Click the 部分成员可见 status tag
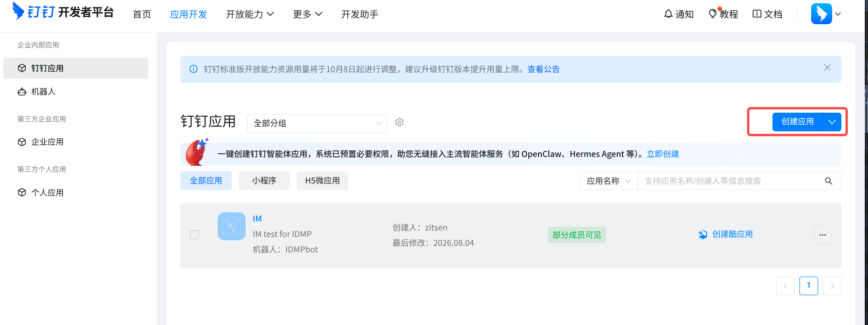The width and height of the screenshot is (868, 325). (577, 235)
